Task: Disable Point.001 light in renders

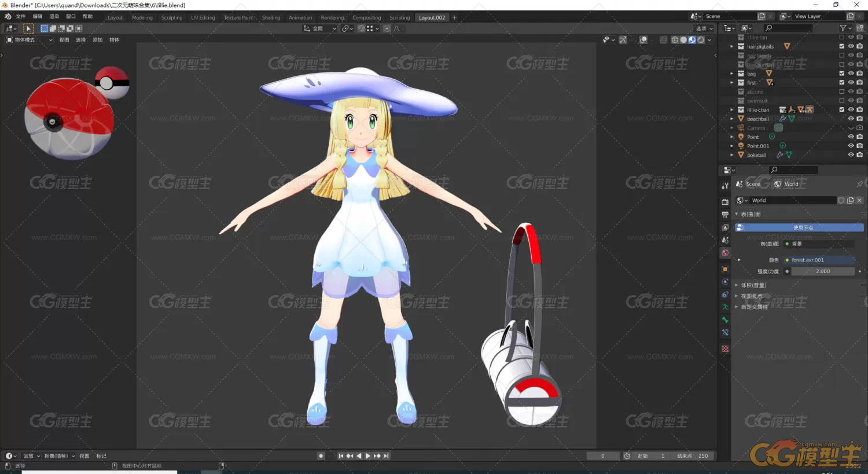Action: [x=859, y=146]
